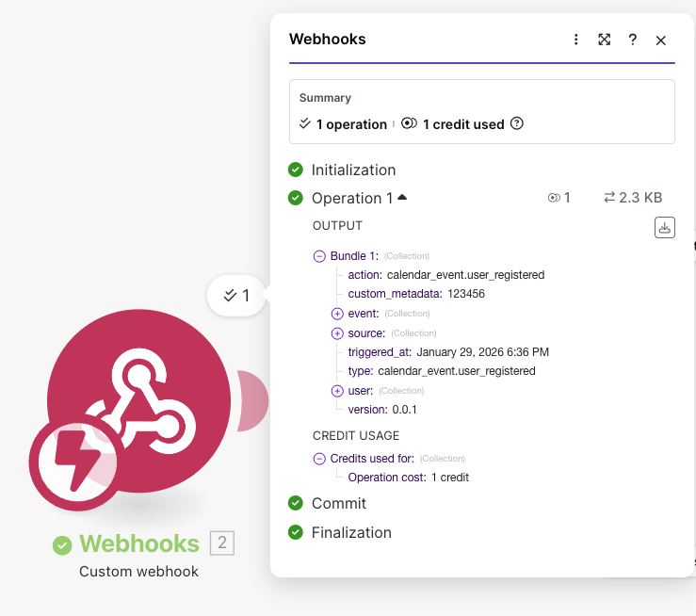Click the action value calendar_event.user_registered
Image resolution: width=696 pixels, height=616 pixels.
pyautogui.click(x=465, y=275)
